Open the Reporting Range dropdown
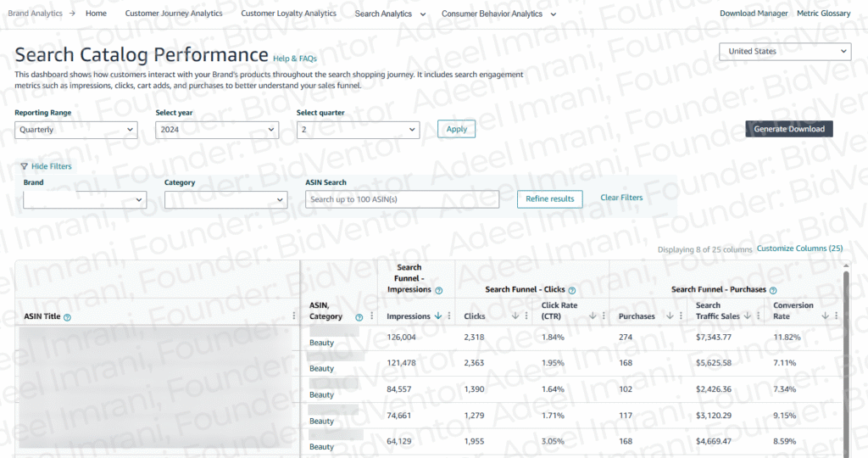This screenshot has height=458, width=868. pyautogui.click(x=76, y=130)
